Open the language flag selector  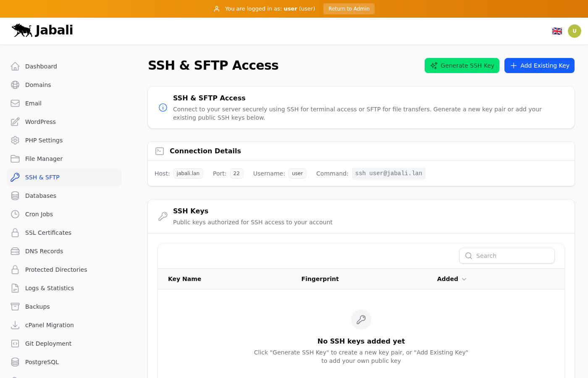[x=557, y=31]
